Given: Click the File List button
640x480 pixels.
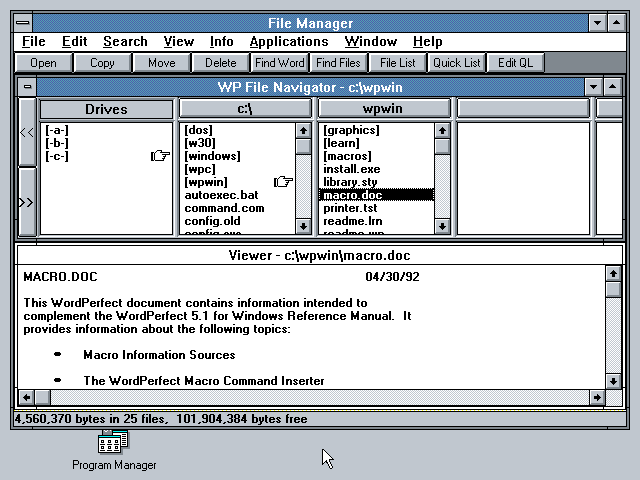Looking at the screenshot, I should tap(398, 63).
